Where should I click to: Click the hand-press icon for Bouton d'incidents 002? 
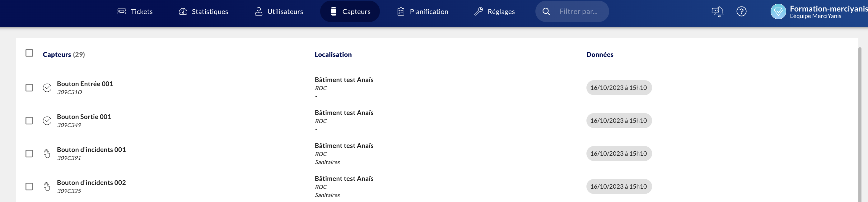(47, 186)
